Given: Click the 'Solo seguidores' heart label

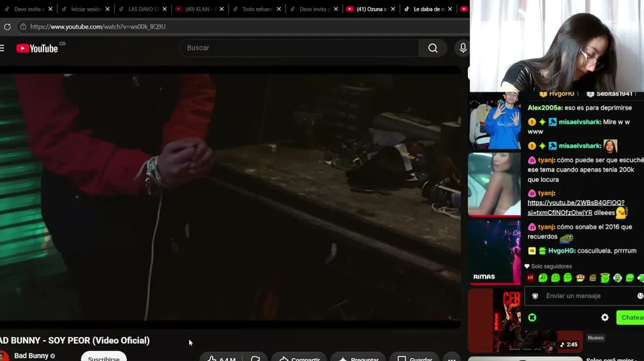Looking at the screenshot, I should coord(548,266).
